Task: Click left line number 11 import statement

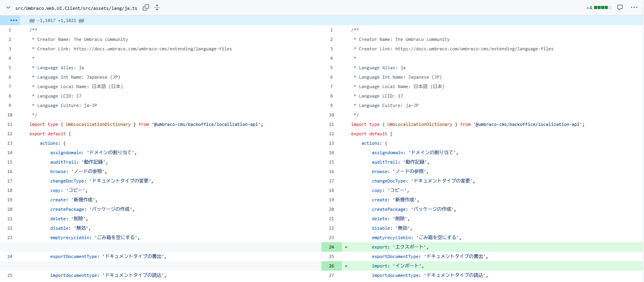Action: (x=10, y=124)
